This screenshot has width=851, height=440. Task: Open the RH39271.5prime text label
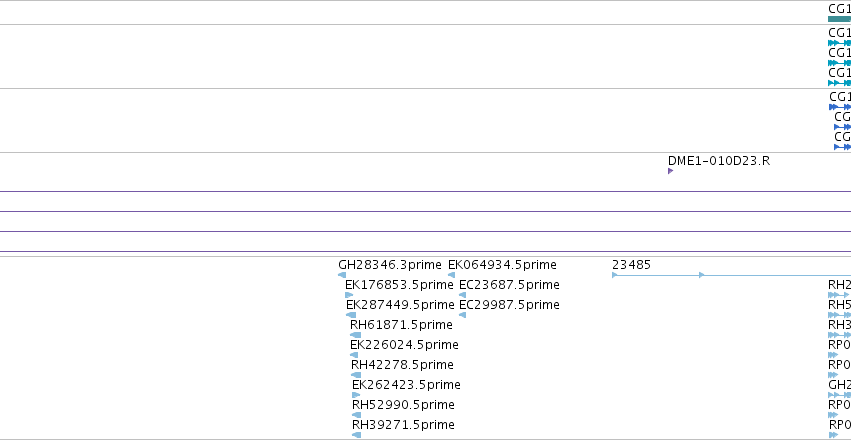[403, 424]
